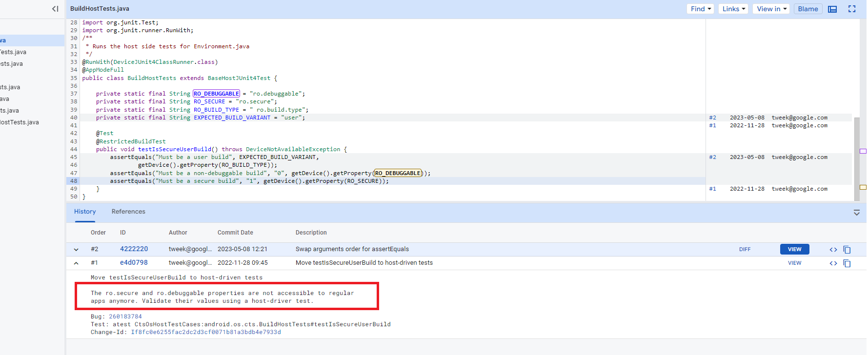Screen dimensions: 868x355
Task: Click the code brackets icon for commit 4222220
Action: (x=833, y=250)
